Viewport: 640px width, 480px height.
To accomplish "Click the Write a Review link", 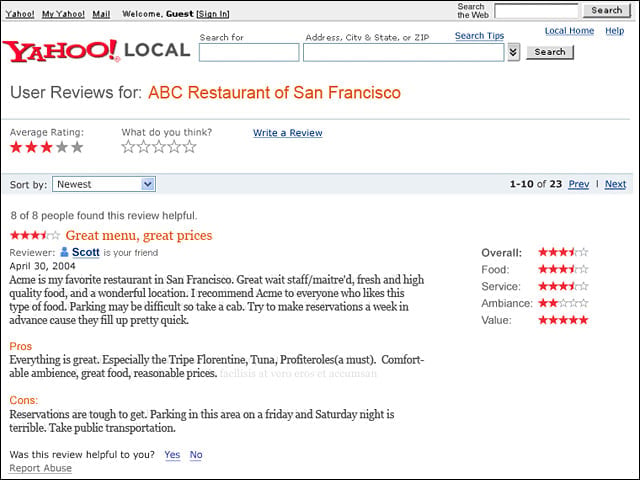I will click(287, 133).
